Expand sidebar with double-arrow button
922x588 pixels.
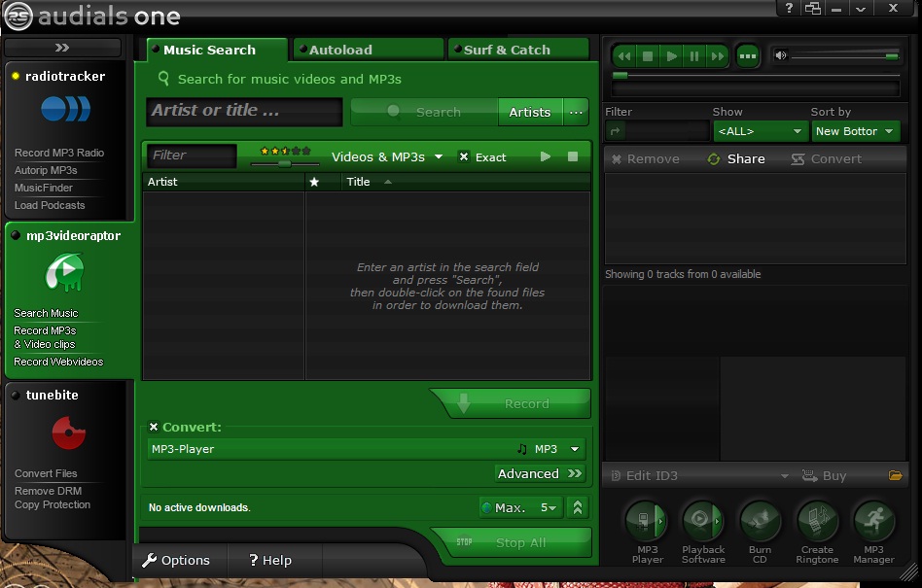[x=62, y=48]
